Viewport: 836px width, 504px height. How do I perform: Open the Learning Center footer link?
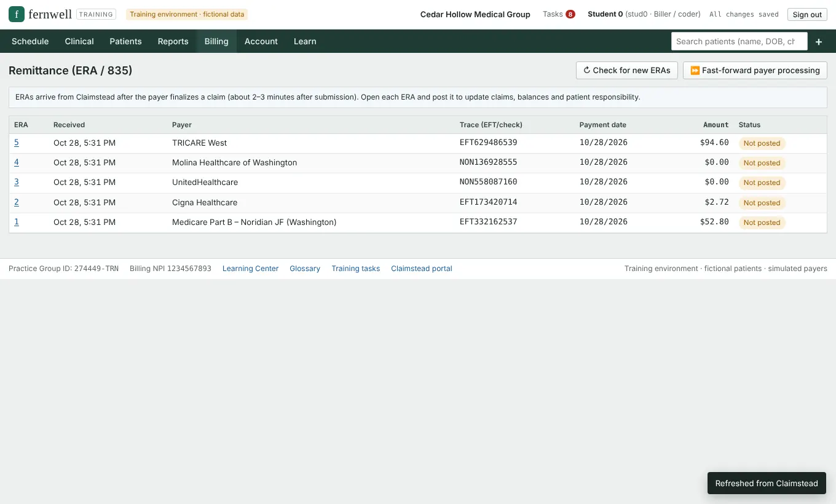point(250,269)
